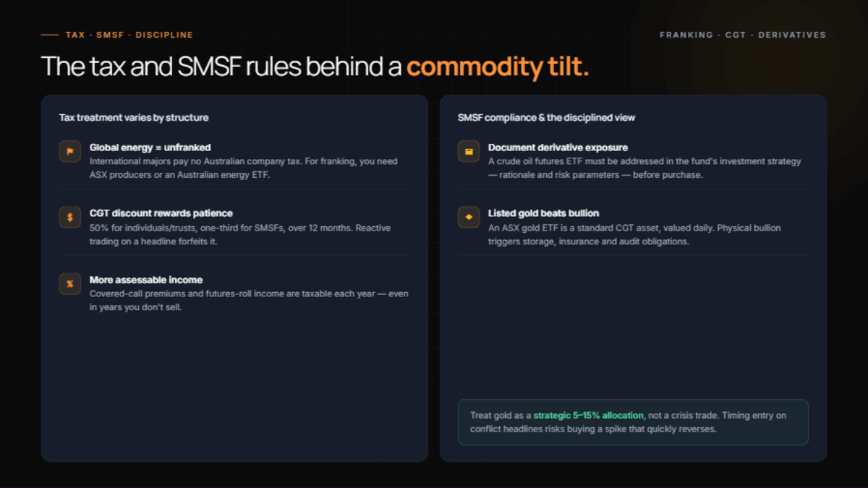Click the crude oil futures ETF description

[x=644, y=168]
